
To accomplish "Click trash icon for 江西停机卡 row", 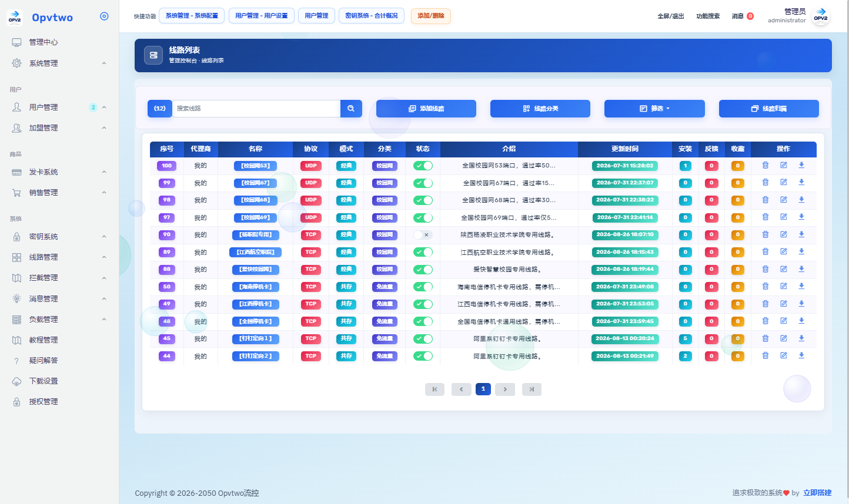I will pos(766,304).
